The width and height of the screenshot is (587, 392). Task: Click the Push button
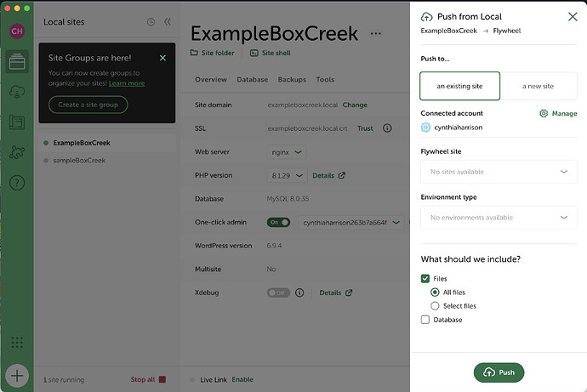click(x=499, y=372)
